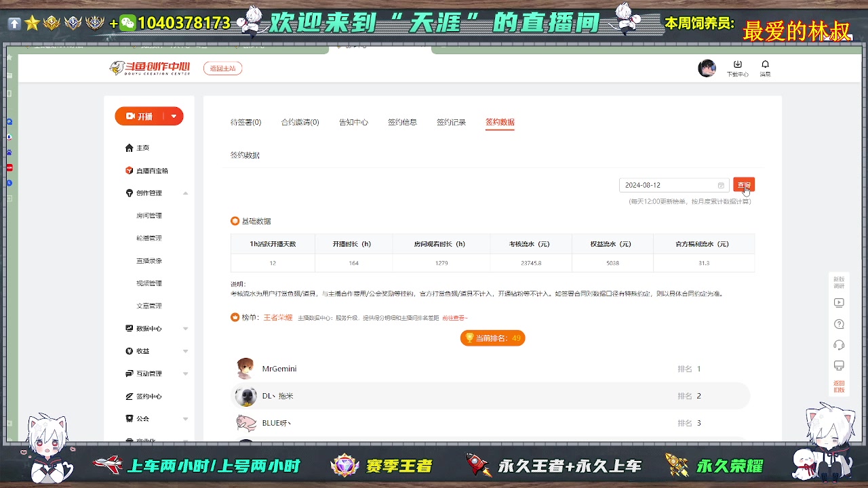Click the 收益 coin icon
The height and width of the screenshot is (488, 868).
point(130,351)
